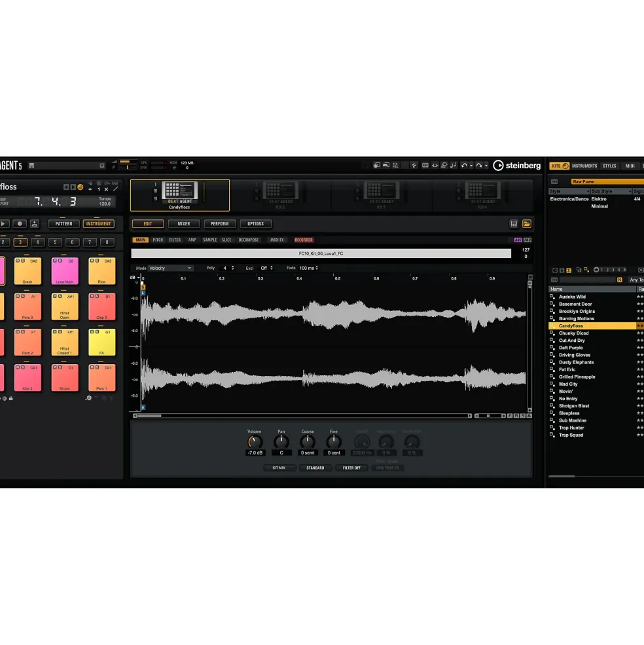Click the orange kit load dial icon
Screen dimensions: 644x645
point(80,187)
